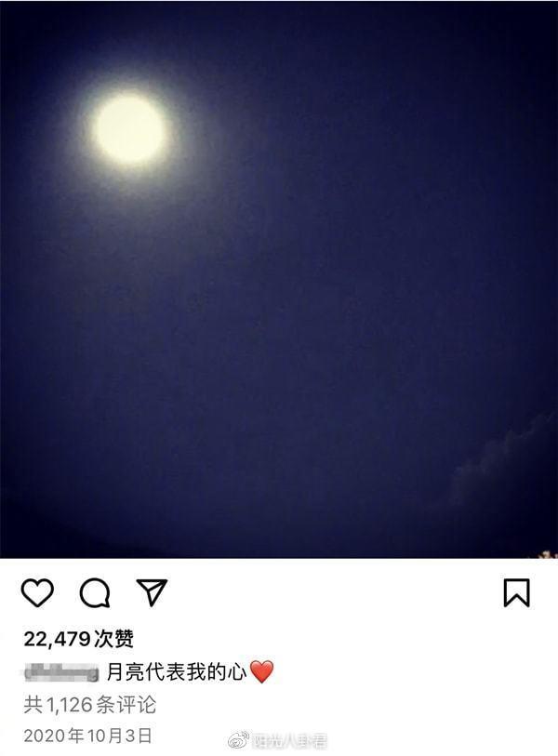
Task: Open comments via the speech bubble icon
Action: click(95, 592)
